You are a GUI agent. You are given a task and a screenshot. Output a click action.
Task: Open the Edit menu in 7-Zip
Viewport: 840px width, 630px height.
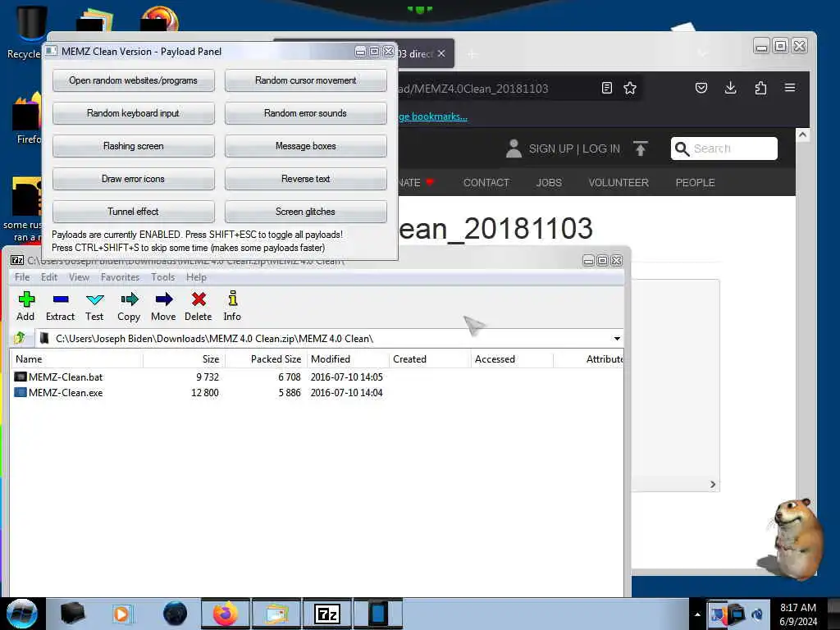click(x=48, y=277)
